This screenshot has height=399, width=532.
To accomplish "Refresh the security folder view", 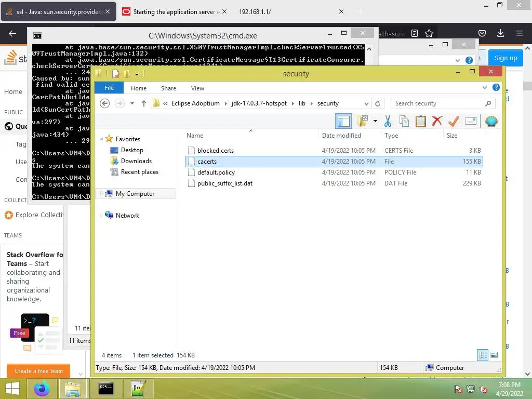I will [378, 103].
